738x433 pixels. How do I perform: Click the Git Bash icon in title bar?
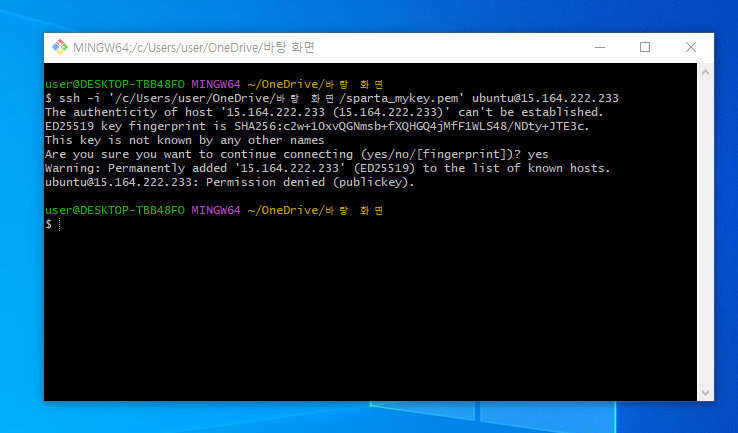point(59,47)
